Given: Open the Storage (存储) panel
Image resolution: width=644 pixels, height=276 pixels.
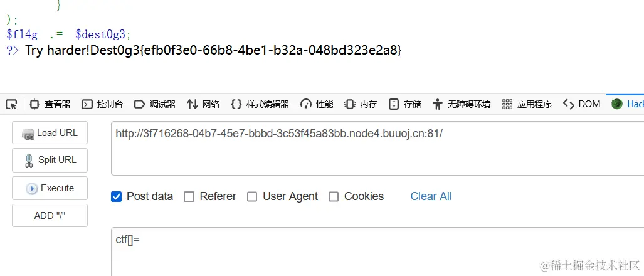Looking at the screenshot, I should click(x=404, y=104).
